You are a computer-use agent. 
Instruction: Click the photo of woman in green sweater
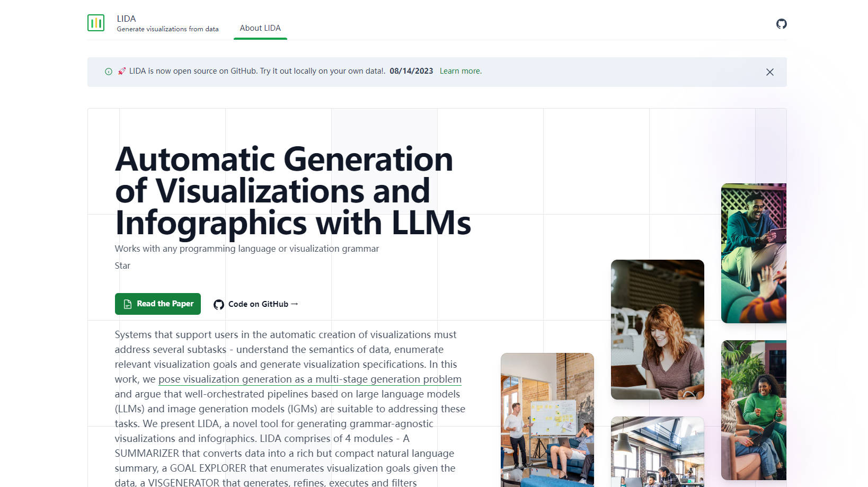coord(753,410)
